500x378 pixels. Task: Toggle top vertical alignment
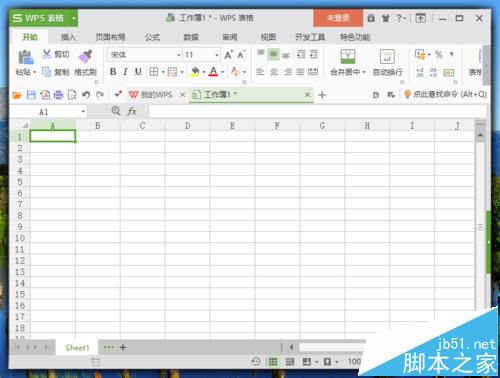coord(261,54)
